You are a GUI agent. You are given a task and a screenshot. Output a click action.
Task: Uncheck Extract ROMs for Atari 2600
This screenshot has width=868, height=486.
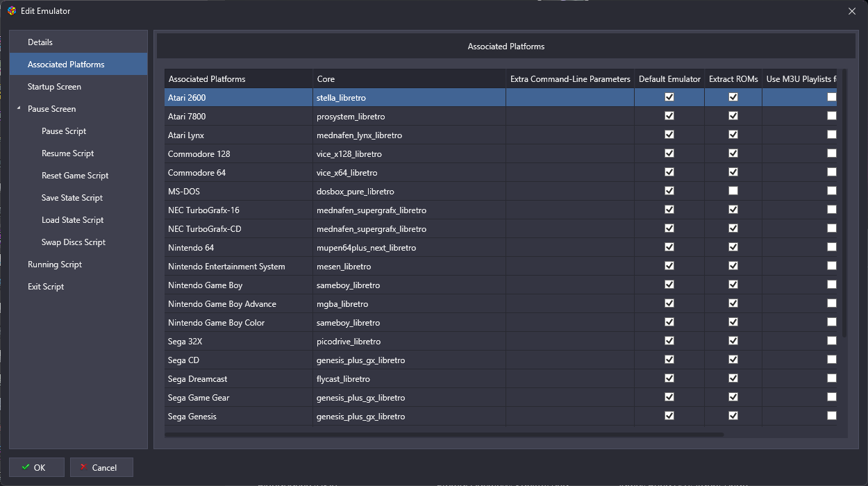click(733, 97)
